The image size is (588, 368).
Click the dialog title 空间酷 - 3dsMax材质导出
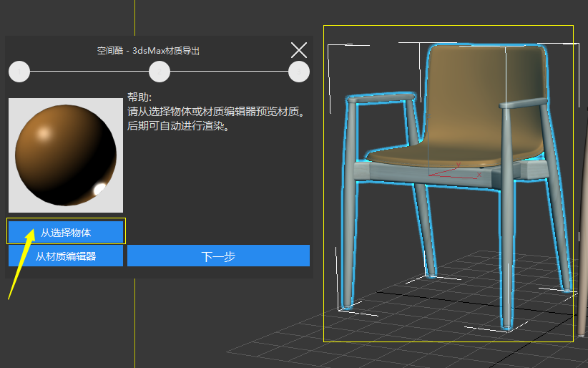click(148, 50)
